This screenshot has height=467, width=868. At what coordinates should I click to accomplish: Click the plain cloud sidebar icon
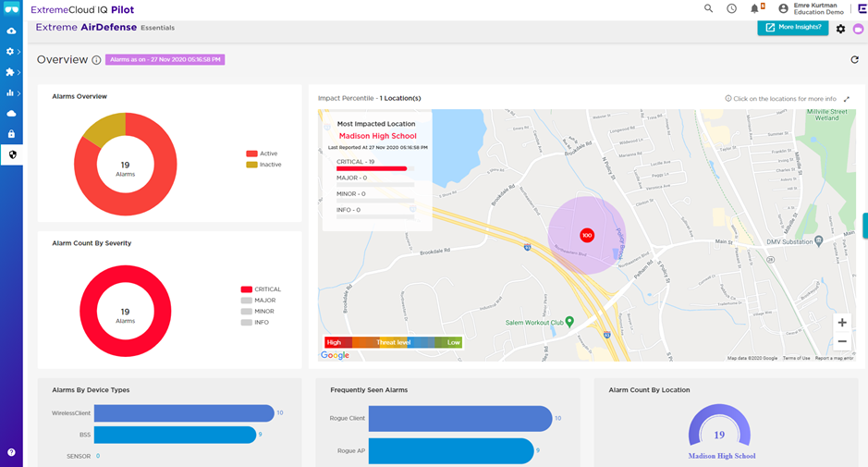(11, 114)
